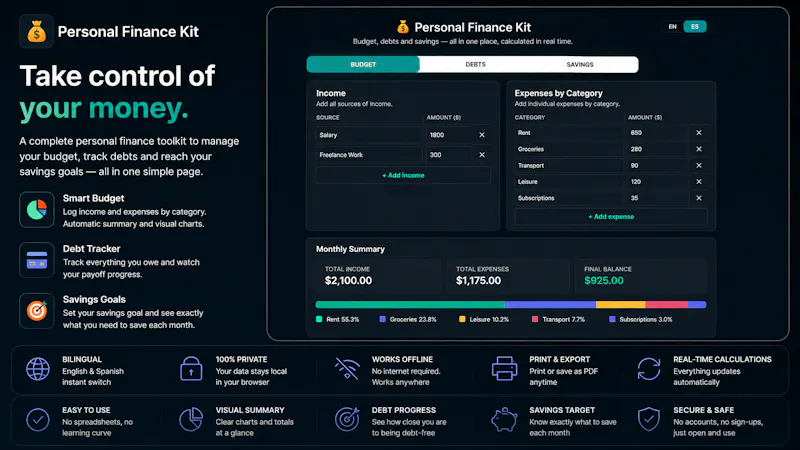Click the Subscriptions category field

click(x=568, y=198)
